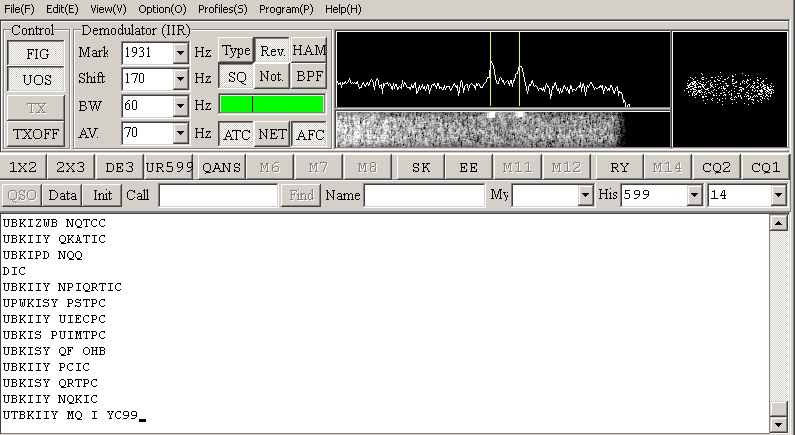This screenshot has width=795, height=435.
Task: Open the Program(P) menu
Action: [x=286, y=9]
